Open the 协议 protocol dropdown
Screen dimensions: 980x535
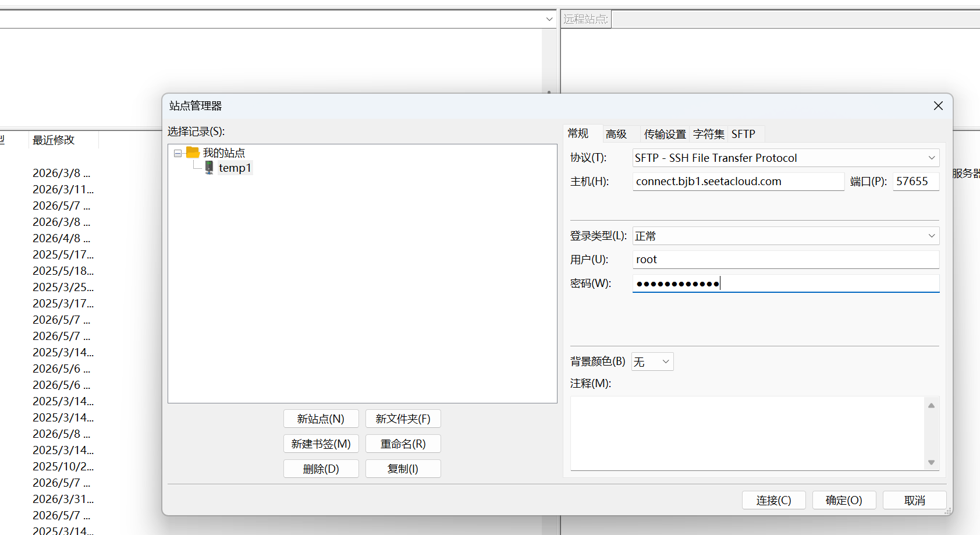tap(786, 158)
